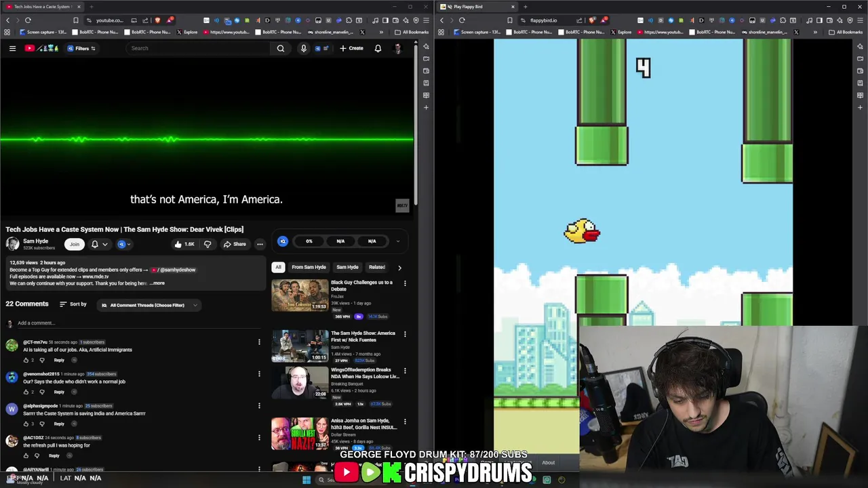Like the comment by @CT-mn7vu
The width and height of the screenshot is (868, 488).
26,360
